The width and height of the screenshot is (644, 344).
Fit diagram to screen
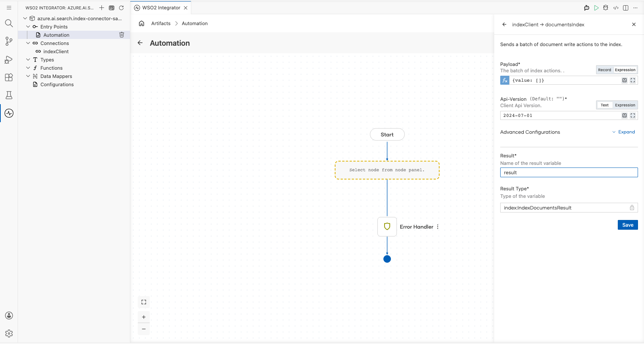pyautogui.click(x=144, y=302)
